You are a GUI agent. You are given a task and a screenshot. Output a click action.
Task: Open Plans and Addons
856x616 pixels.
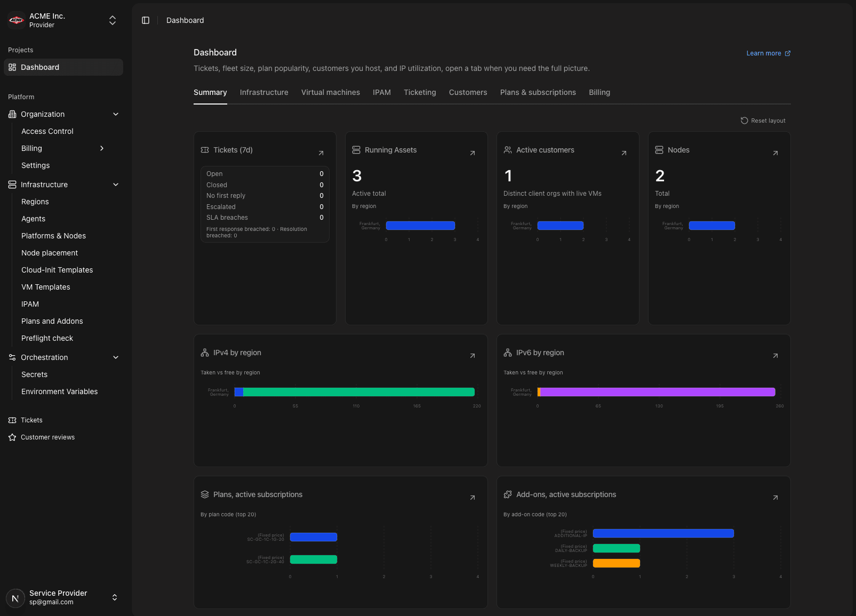point(52,321)
